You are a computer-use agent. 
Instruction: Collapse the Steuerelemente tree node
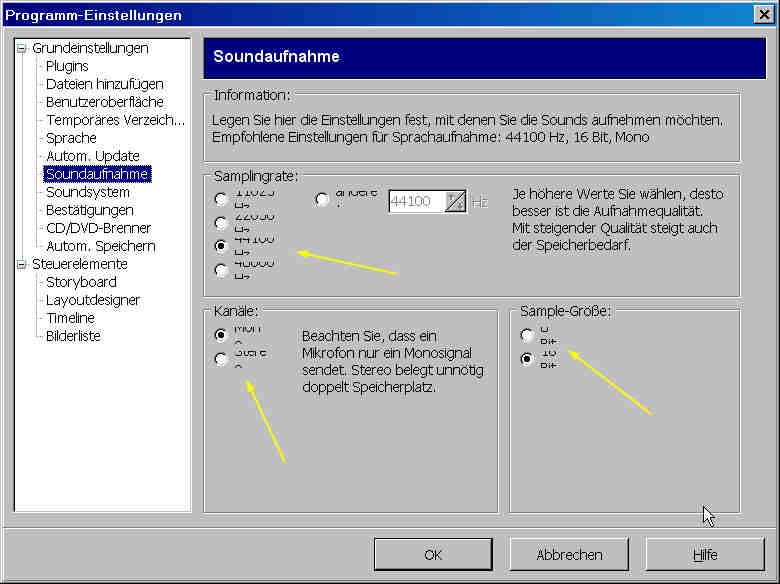[22, 264]
